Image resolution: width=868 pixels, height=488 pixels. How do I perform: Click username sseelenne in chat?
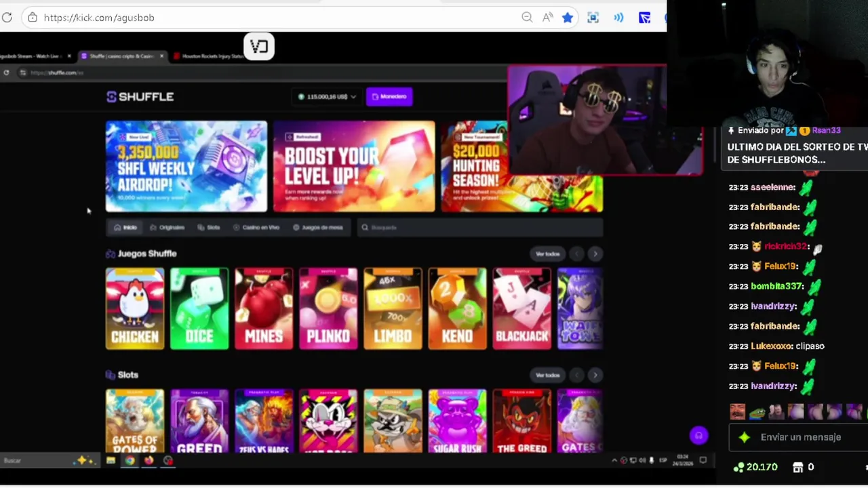tap(773, 187)
